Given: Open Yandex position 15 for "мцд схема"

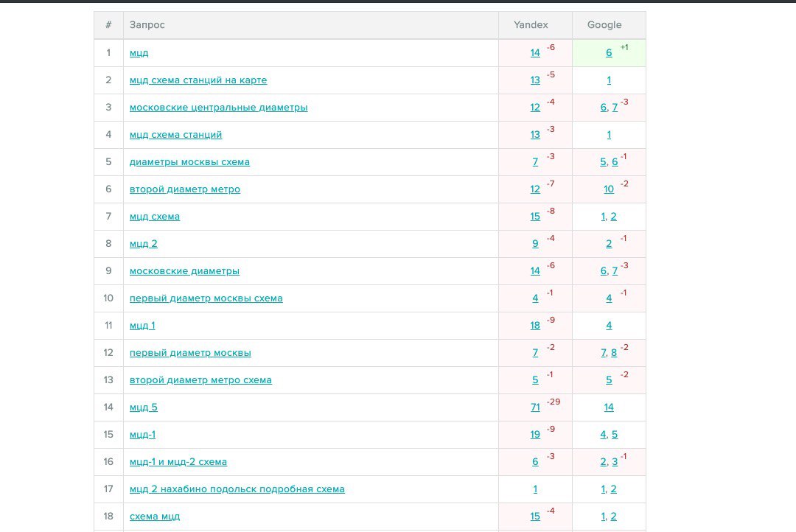Looking at the screenshot, I should (535, 217).
